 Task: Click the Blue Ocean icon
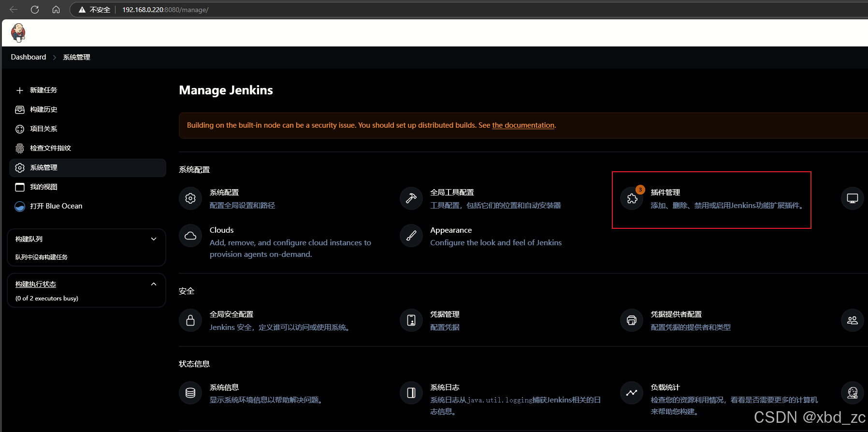click(20, 207)
